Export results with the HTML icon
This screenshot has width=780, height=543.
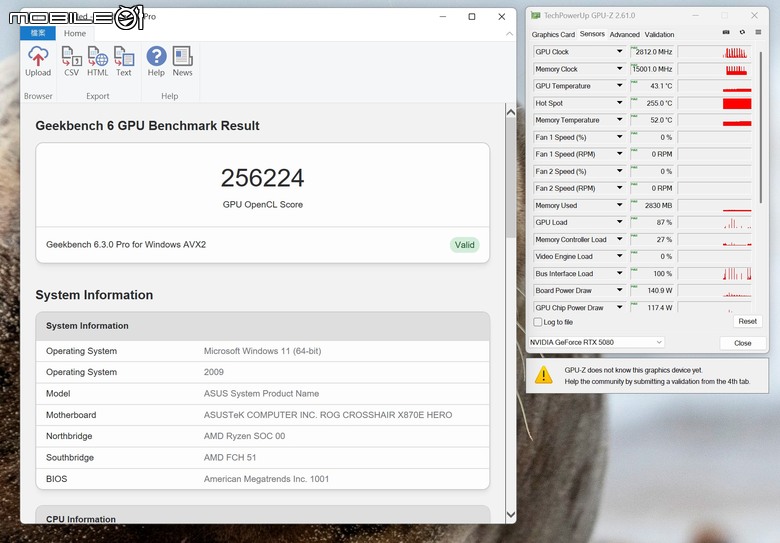tap(98, 56)
